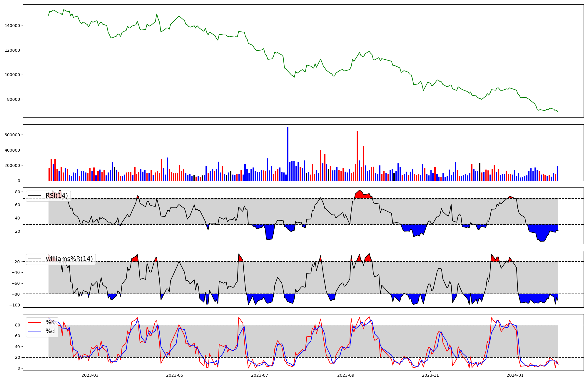Image resolution: width=588 pixels, height=382 pixels.
Task: Click the 2023-11 x-axis date label
Action: pyautogui.click(x=430, y=375)
